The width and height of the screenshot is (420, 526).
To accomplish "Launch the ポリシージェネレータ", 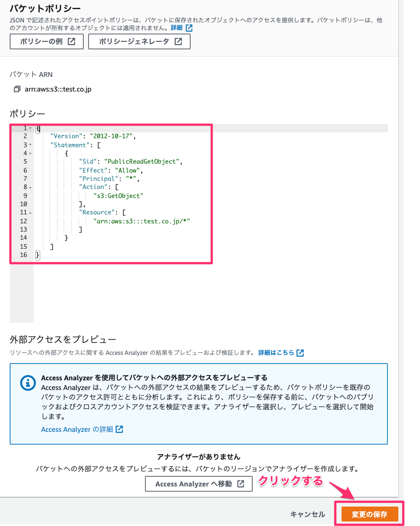I will [x=139, y=41].
